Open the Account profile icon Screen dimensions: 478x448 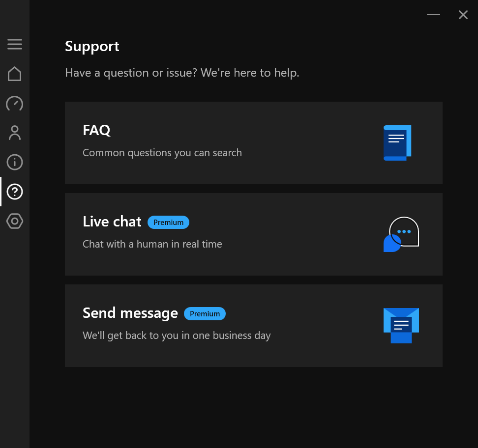pos(15,133)
